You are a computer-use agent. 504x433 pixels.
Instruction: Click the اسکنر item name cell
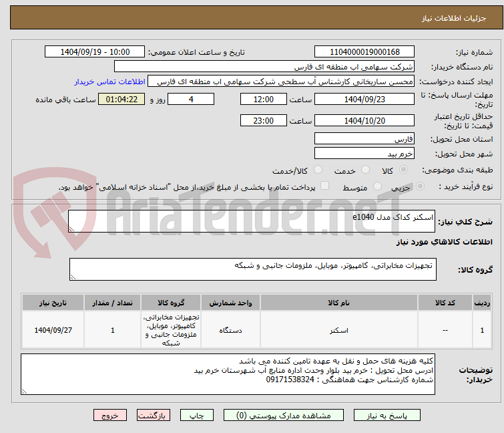[339, 330]
